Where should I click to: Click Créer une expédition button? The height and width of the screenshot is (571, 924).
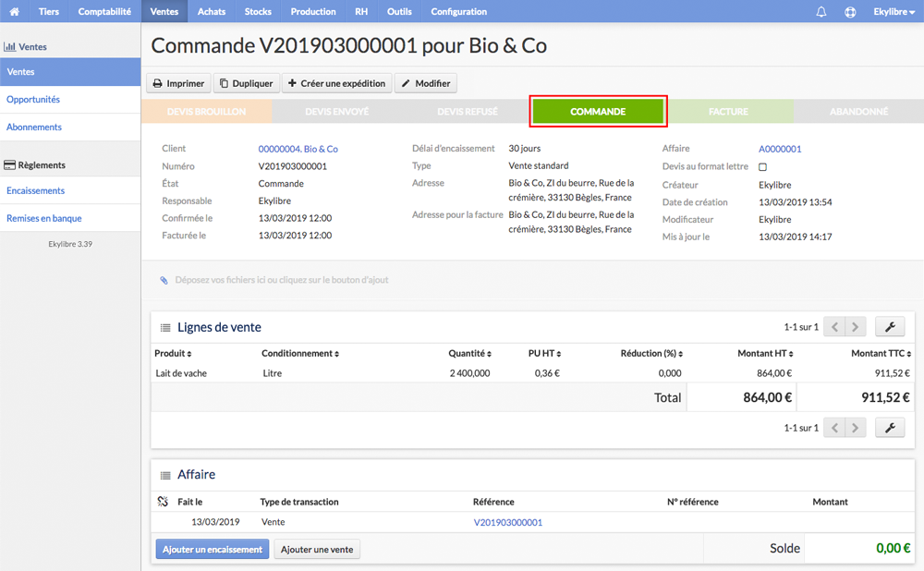pyautogui.click(x=336, y=83)
